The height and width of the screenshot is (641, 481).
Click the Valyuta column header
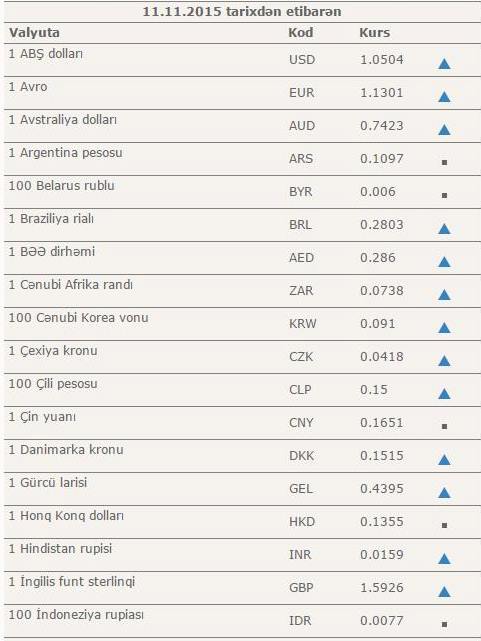tap(34, 33)
